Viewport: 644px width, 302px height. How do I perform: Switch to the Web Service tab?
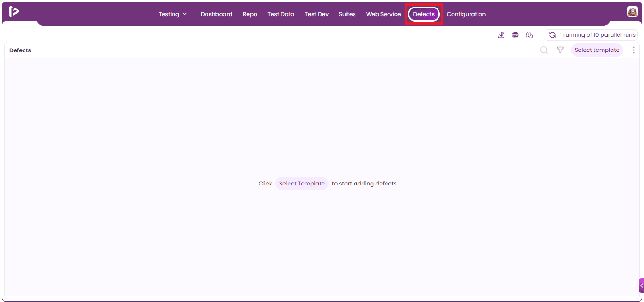pyautogui.click(x=383, y=14)
